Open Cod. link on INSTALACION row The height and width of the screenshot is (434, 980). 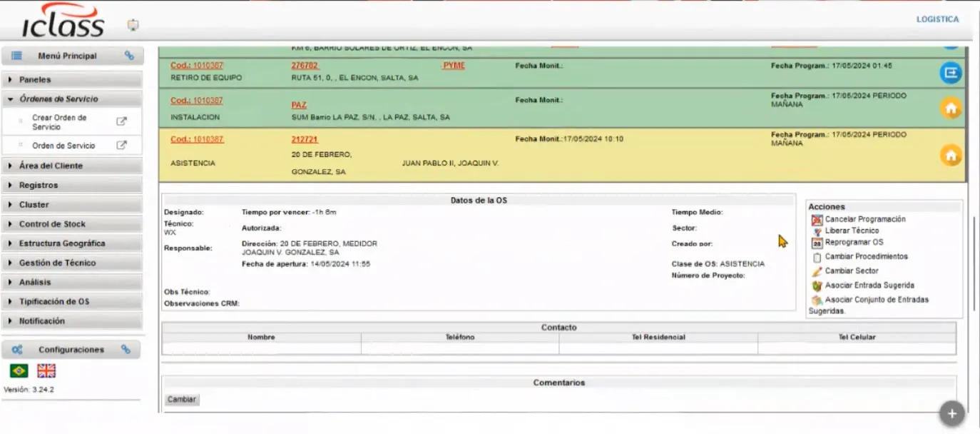pos(197,101)
